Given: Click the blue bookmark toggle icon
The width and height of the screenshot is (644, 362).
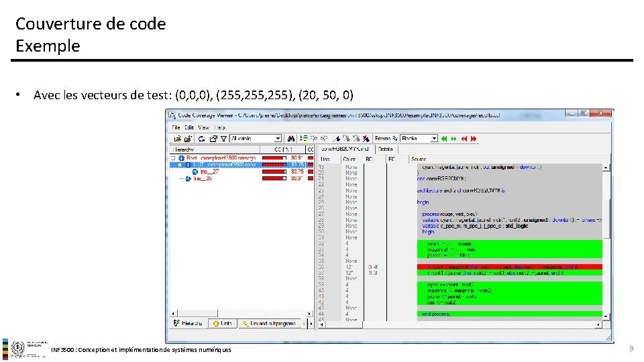Looking at the screenshot, I should (337, 139).
